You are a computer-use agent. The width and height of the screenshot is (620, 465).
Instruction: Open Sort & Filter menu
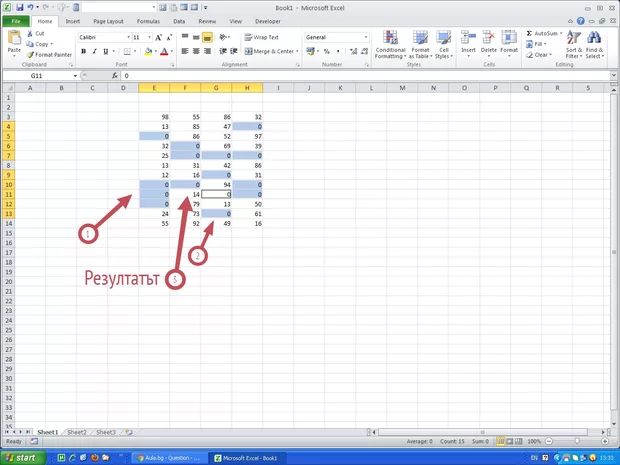pyautogui.click(x=574, y=45)
